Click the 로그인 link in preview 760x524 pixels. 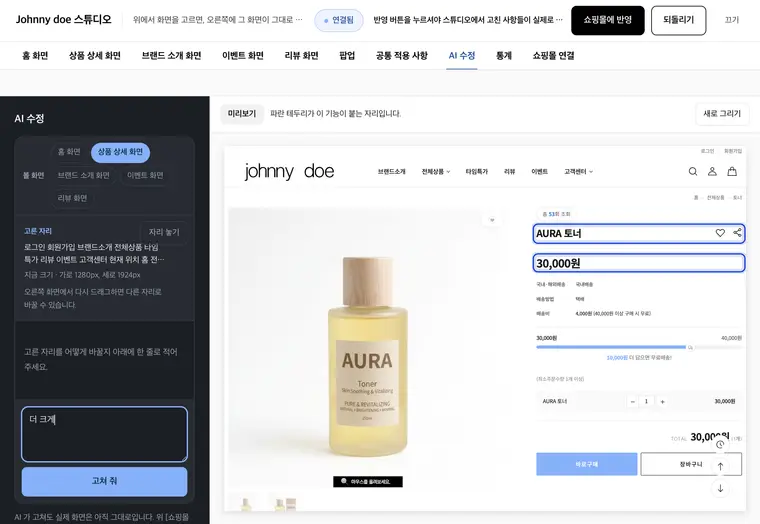pyautogui.click(x=707, y=151)
